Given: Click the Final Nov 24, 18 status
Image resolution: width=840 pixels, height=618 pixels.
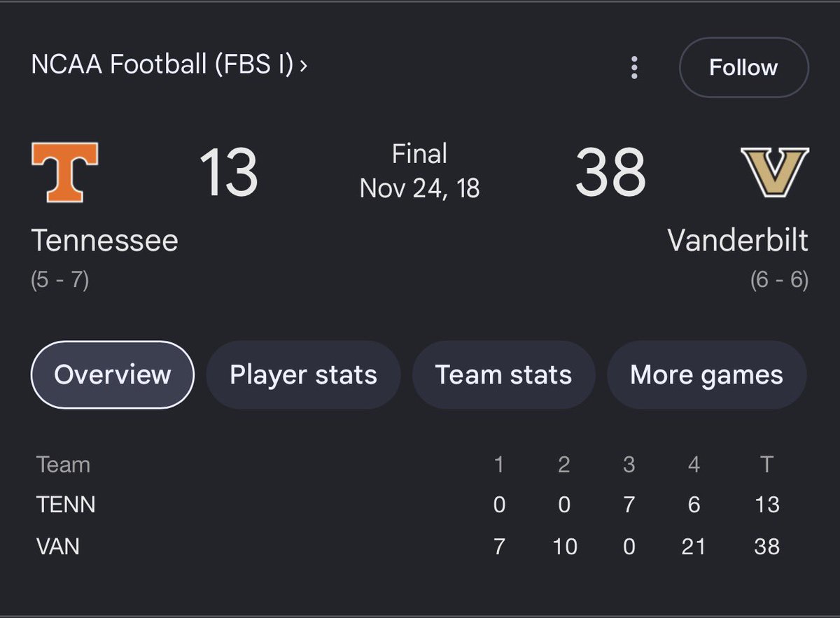Looking at the screenshot, I should (x=420, y=171).
